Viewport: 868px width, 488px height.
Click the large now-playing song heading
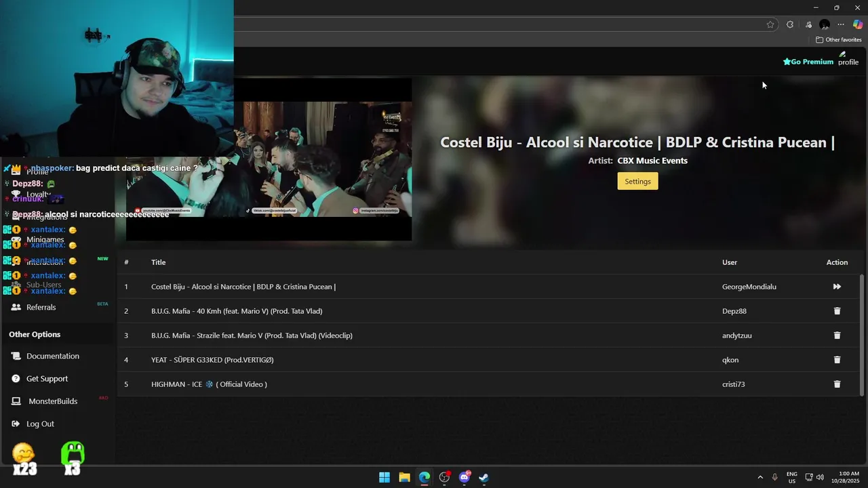[637, 142]
